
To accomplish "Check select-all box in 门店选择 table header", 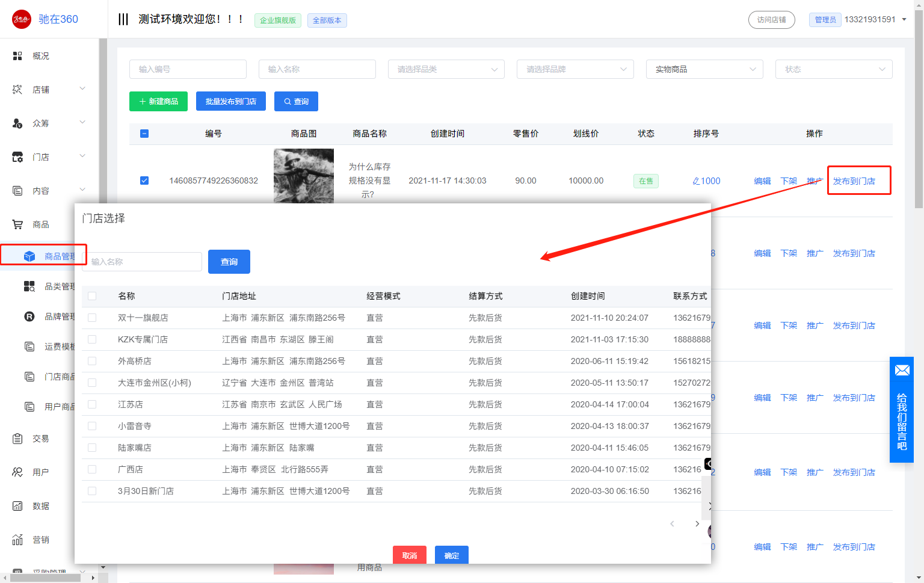I will [92, 296].
